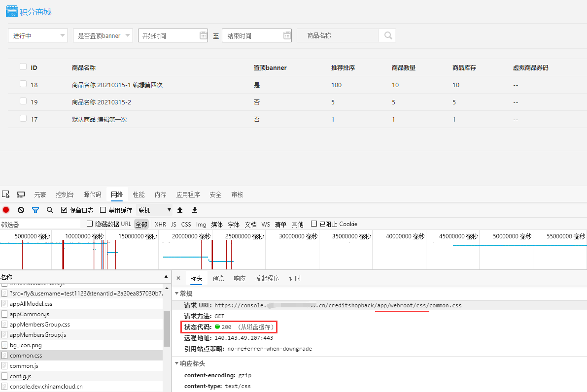Open the 联机 throttling dropdown
587x392 pixels.
pos(155,210)
